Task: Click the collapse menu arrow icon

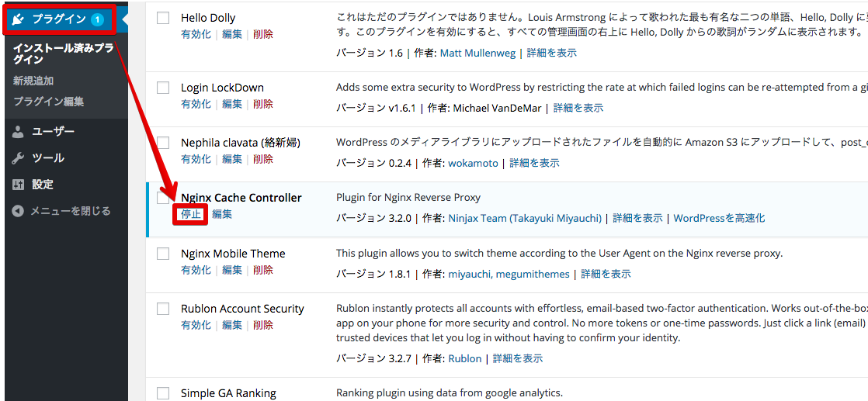Action: 19,211
